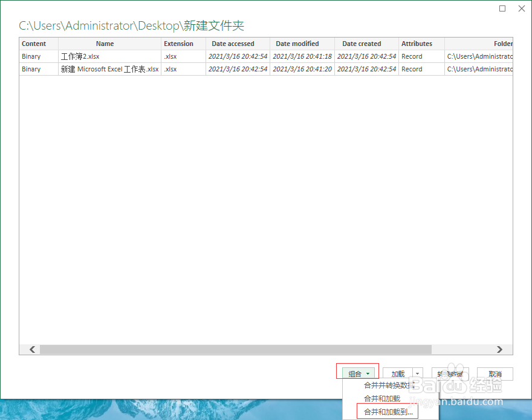Click the folder path title text
The height and width of the screenshot is (420, 532).
tap(131, 26)
